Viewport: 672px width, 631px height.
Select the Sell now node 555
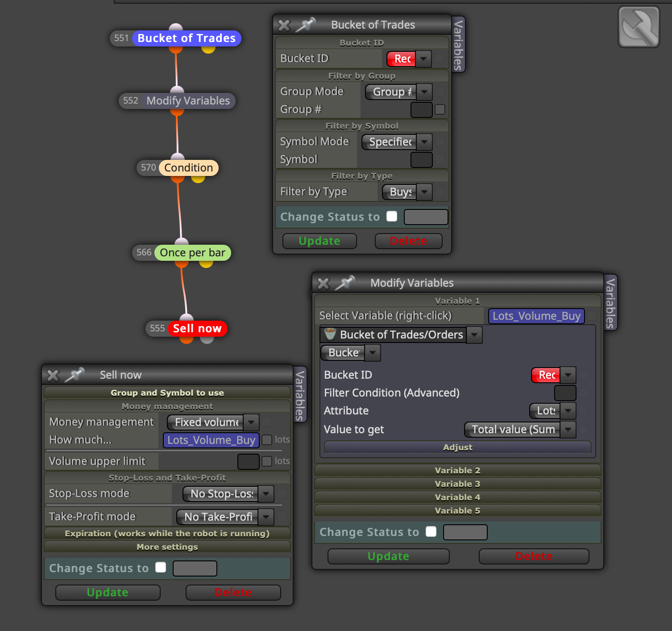coord(187,329)
